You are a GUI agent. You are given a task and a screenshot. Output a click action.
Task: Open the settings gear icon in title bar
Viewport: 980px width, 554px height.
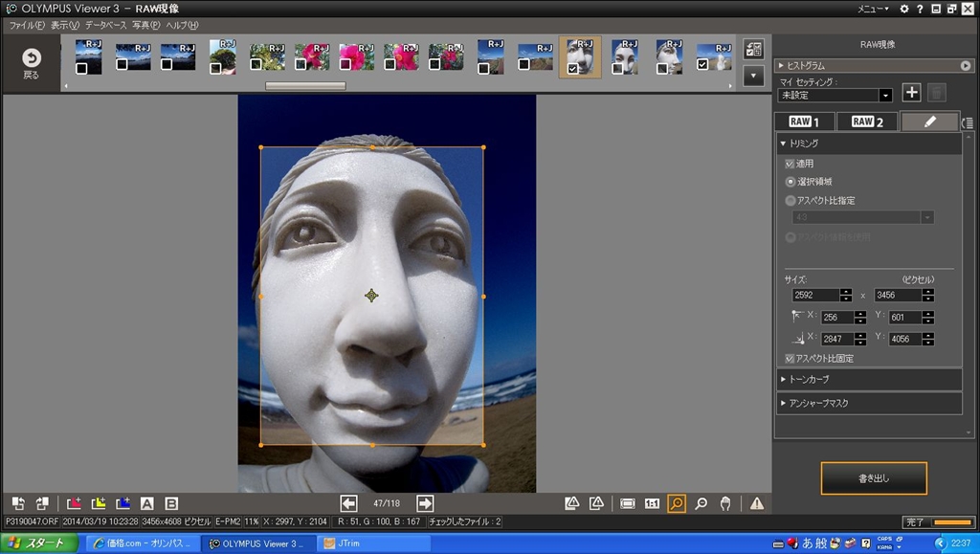click(x=904, y=9)
